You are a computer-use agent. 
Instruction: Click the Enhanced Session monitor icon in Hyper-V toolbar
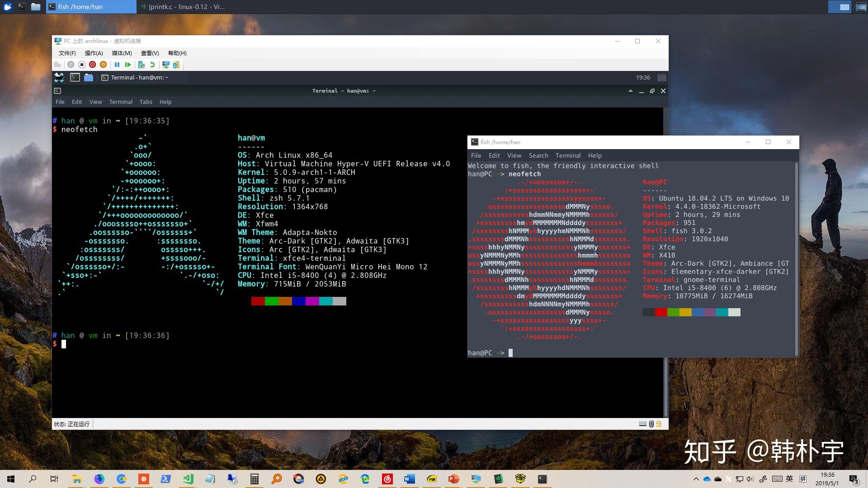[x=166, y=65]
